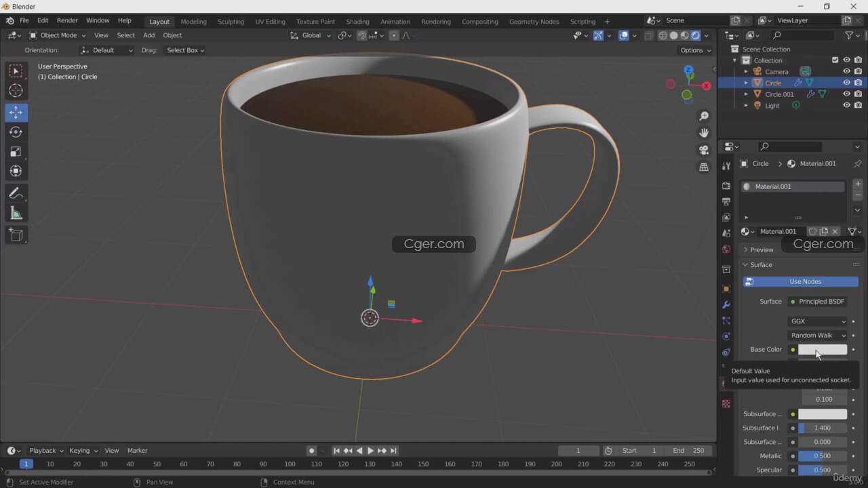Open the GGX distribution dropdown
The image size is (868, 488).
point(818,321)
